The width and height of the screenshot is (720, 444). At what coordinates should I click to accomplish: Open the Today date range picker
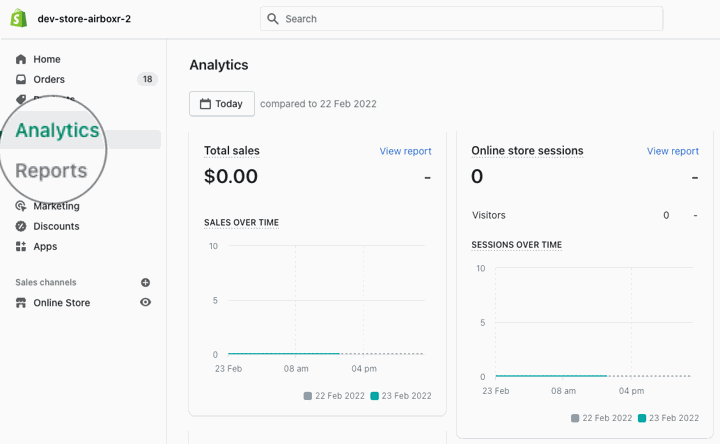click(x=222, y=104)
